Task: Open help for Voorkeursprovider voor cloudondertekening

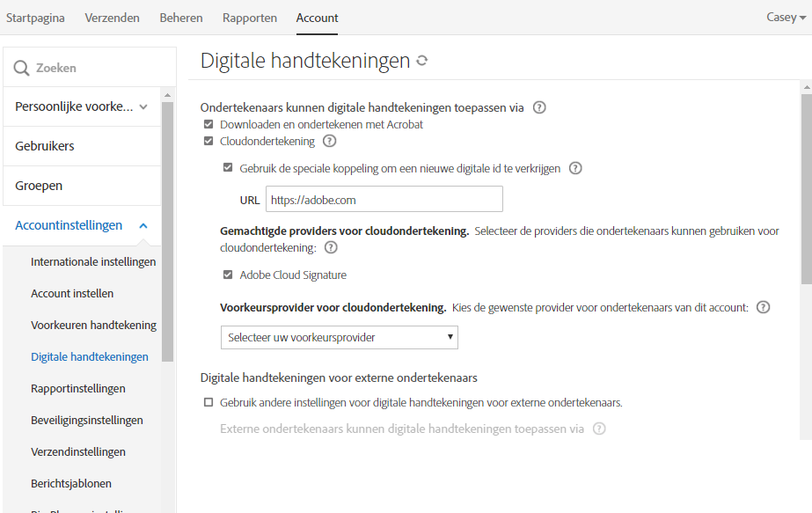Action: (x=762, y=307)
